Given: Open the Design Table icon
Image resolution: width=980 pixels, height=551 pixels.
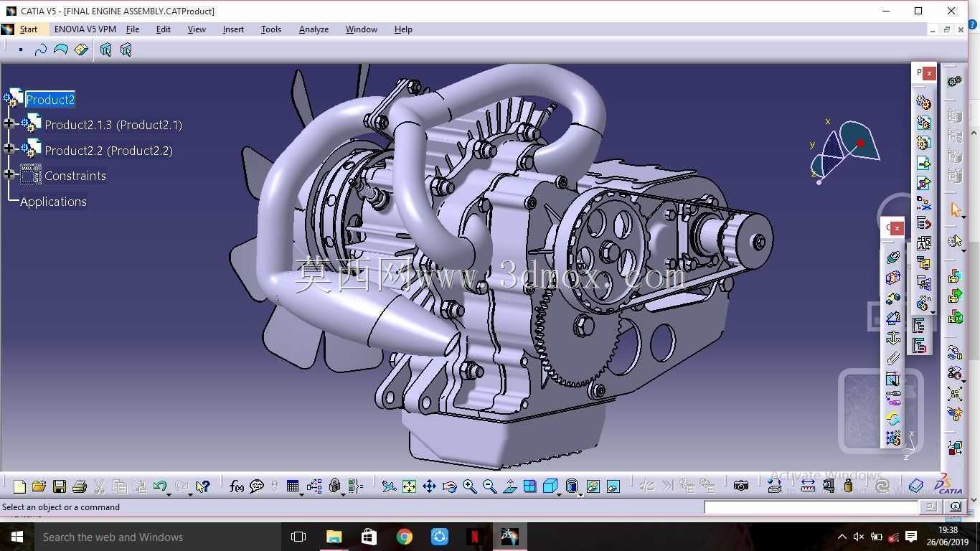Looking at the screenshot, I should pos(292,486).
